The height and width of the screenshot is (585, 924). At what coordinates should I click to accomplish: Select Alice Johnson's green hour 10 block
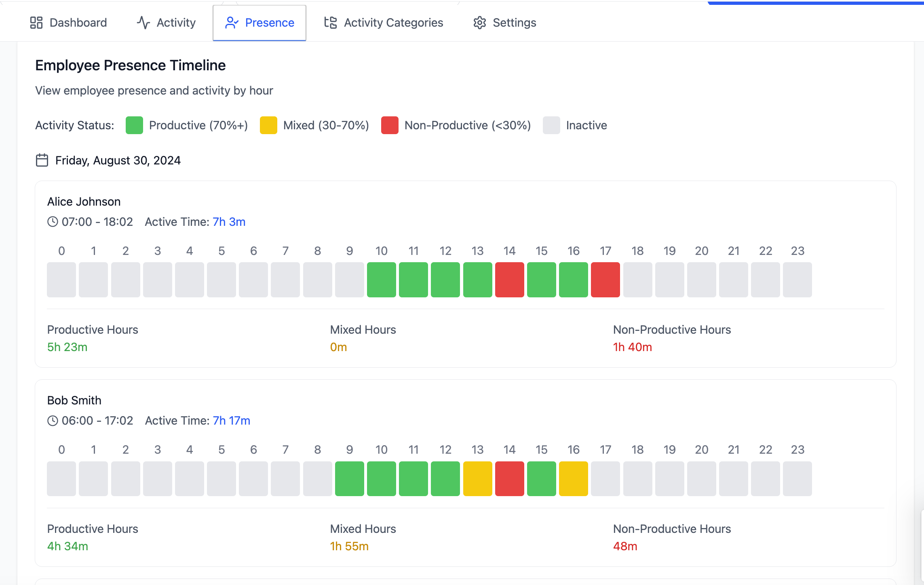[381, 280]
